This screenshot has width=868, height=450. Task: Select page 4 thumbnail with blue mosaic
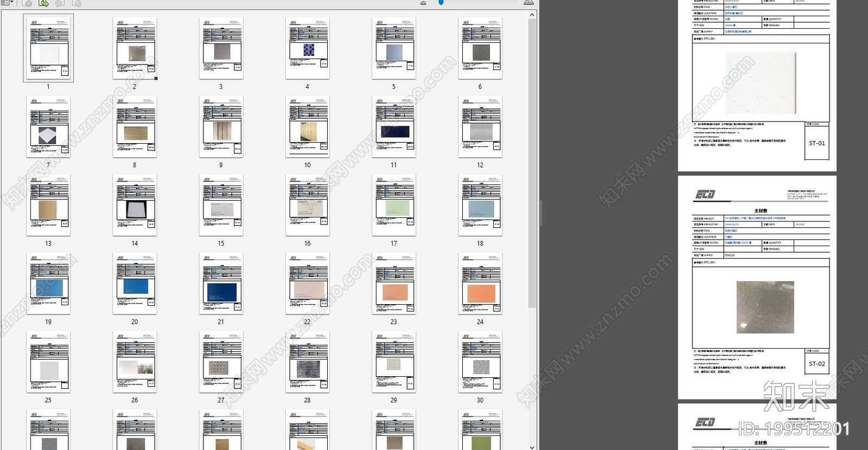pos(308,48)
